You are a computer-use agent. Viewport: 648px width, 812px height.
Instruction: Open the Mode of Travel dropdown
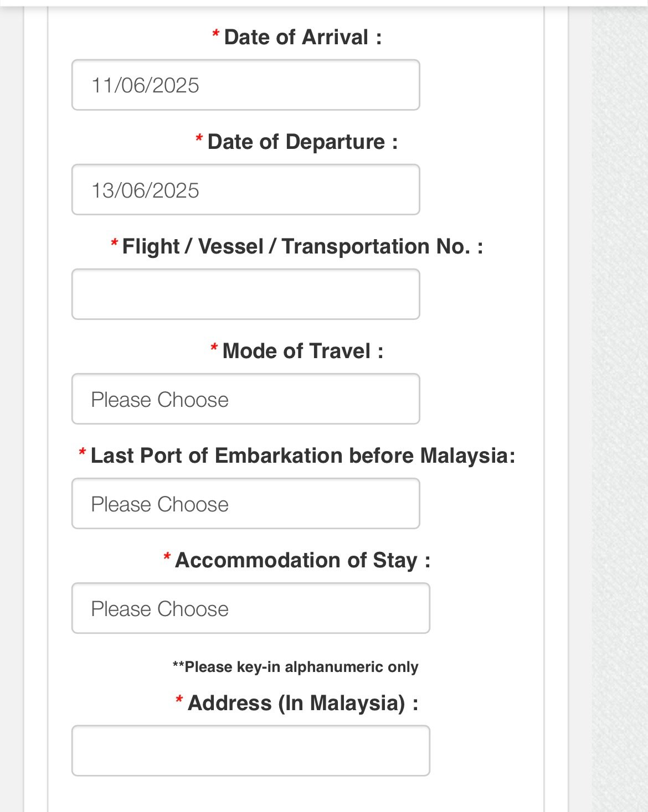click(245, 399)
